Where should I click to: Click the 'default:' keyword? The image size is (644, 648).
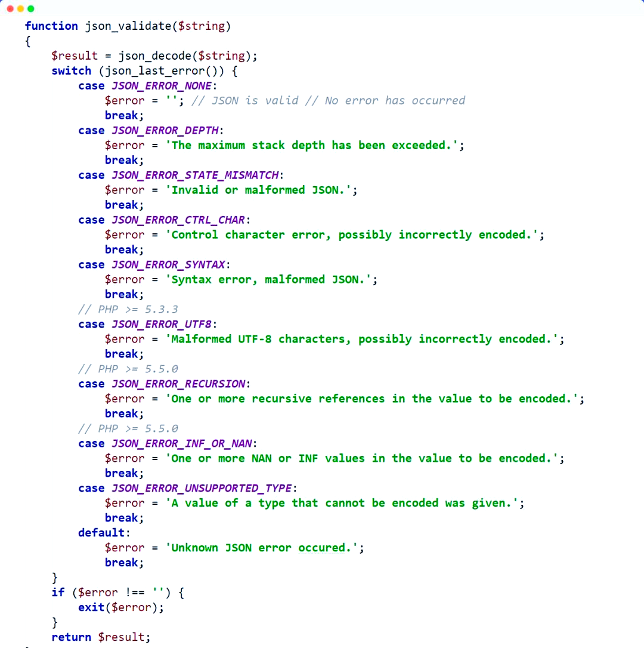point(104,533)
